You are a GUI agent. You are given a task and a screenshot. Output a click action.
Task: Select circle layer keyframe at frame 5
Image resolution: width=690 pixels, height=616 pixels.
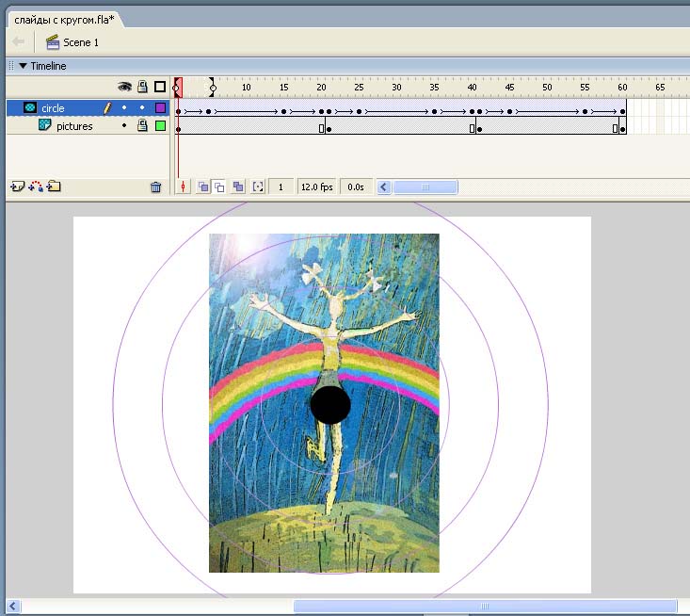pyautogui.click(x=209, y=111)
